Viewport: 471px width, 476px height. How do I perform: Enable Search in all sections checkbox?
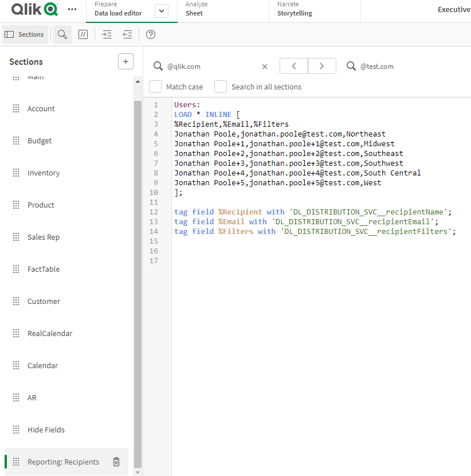tap(221, 87)
